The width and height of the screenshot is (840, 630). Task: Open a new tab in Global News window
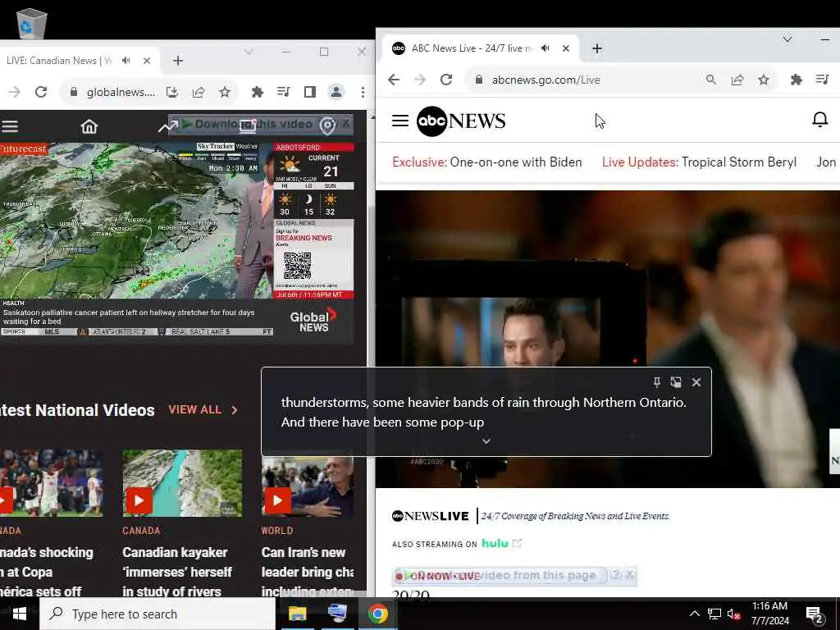point(178,61)
